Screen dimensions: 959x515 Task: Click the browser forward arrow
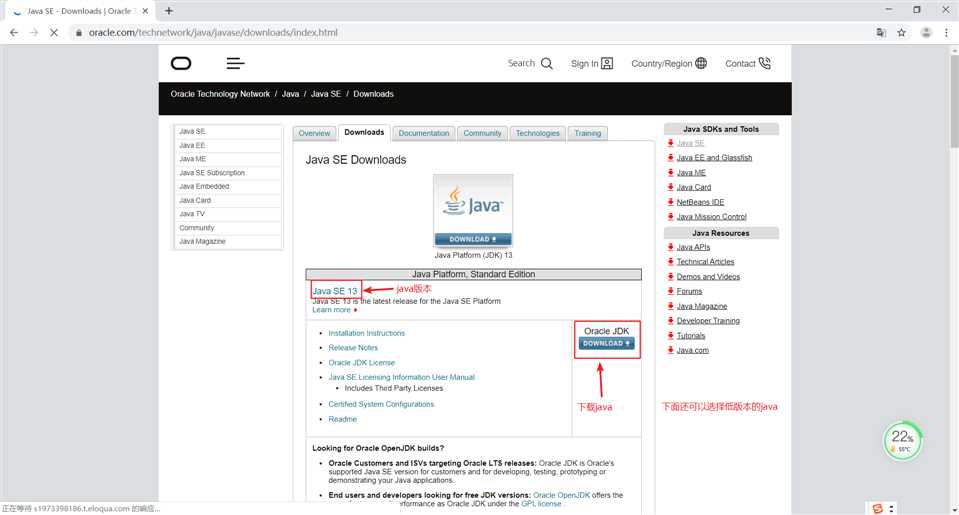click(34, 32)
